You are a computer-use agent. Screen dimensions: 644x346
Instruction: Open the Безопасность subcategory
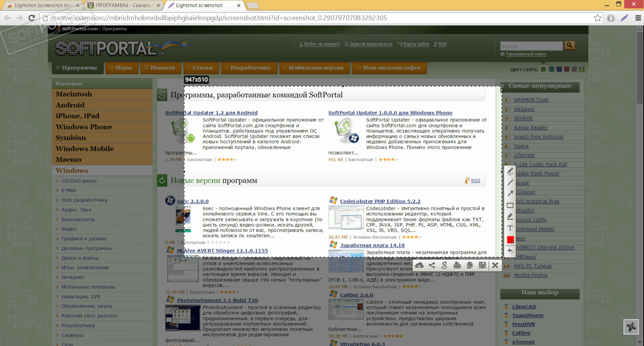(78, 219)
